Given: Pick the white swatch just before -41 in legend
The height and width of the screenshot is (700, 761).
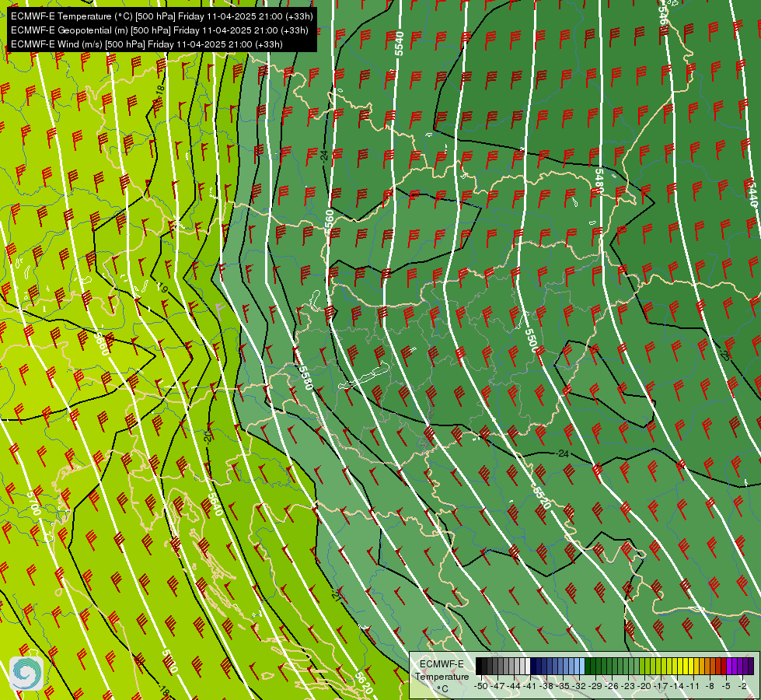Looking at the screenshot, I should pyautogui.click(x=528, y=666).
